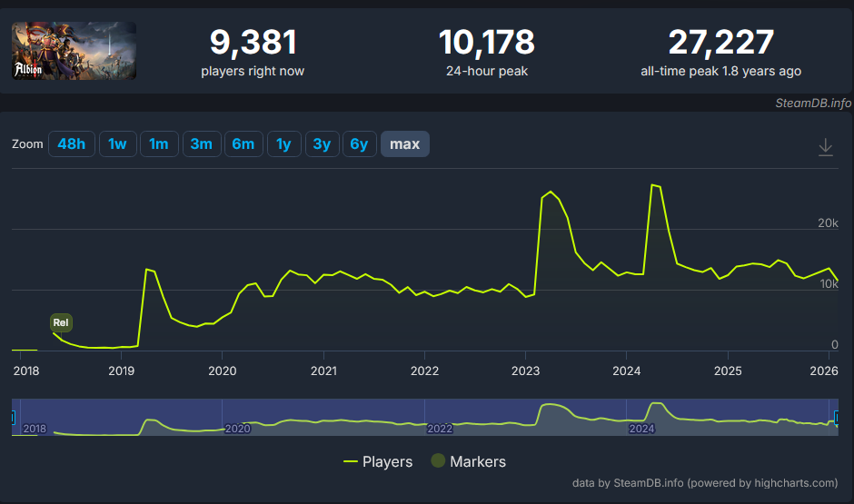Set zoom to 3y
The height and width of the screenshot is (504, 854).
[322, 144]
